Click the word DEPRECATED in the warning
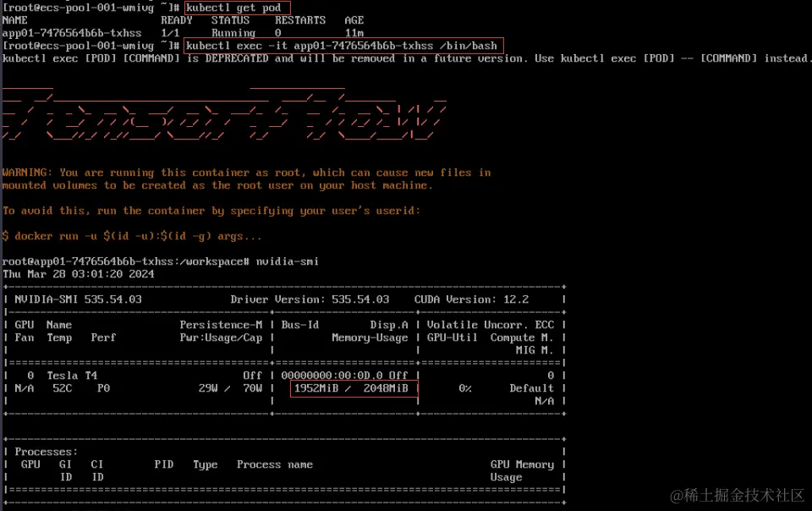The image size is (812, 511). [x=237, y=58]
